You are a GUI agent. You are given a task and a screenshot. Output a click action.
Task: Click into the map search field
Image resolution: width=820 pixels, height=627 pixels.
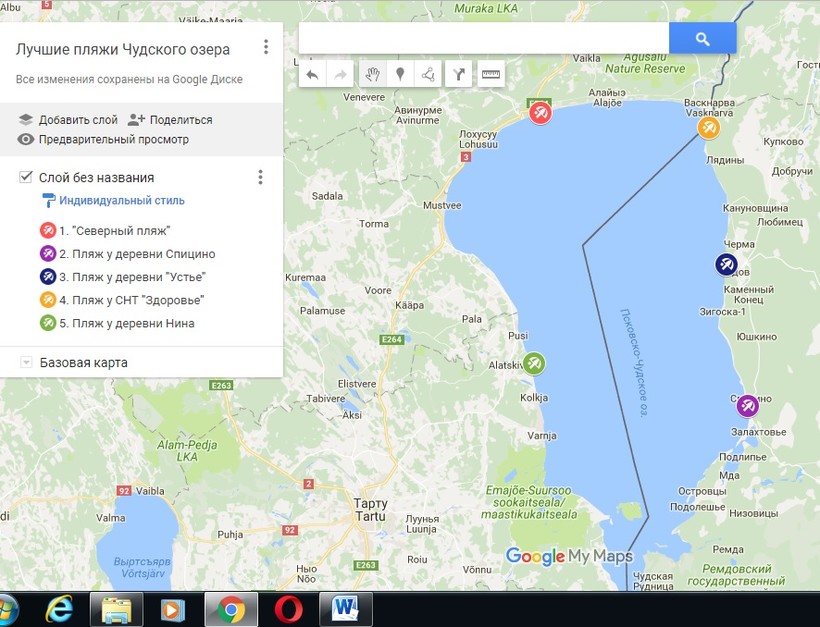484,38
